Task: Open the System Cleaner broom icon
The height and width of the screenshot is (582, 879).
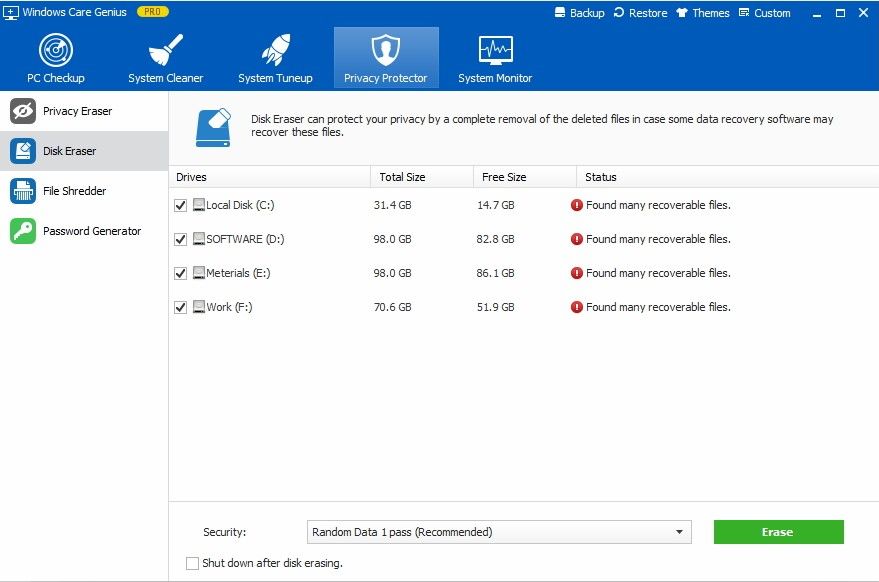Action: point(165,50)
